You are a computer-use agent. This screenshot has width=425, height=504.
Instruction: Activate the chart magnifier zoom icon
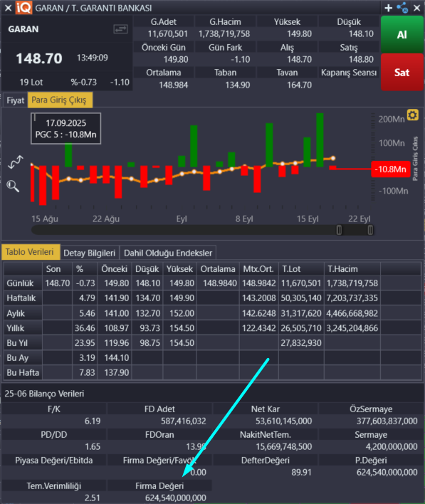pos(13,186)
